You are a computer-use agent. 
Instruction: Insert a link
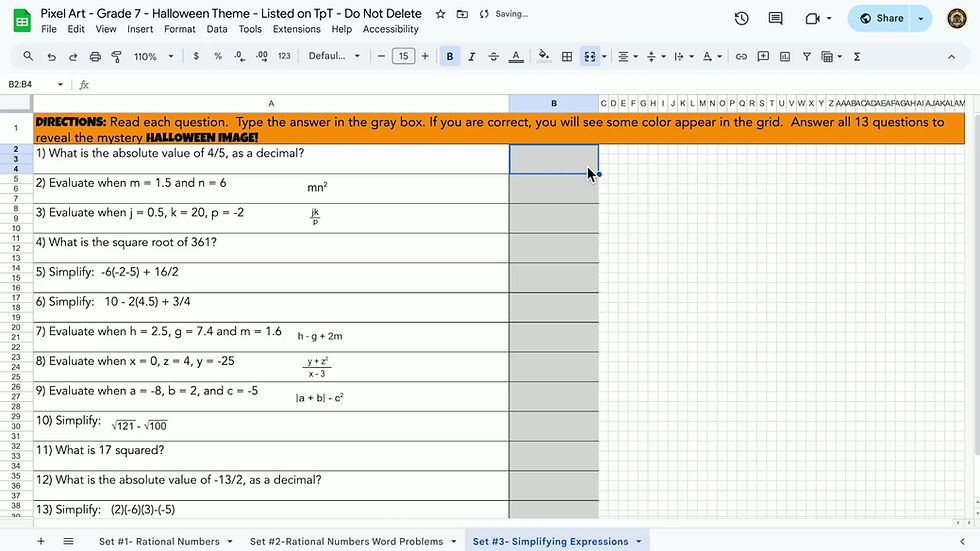741,56
